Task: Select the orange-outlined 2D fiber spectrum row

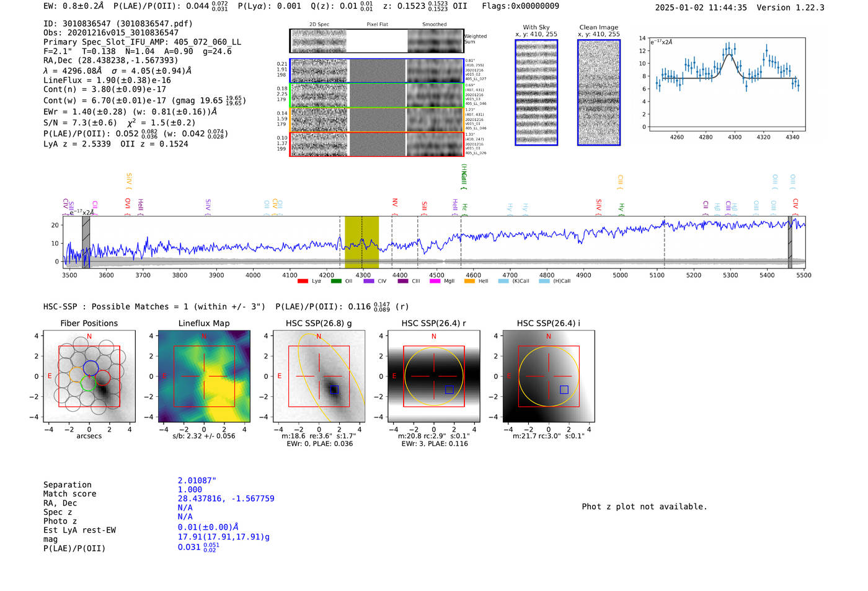Action: (376, 120)
